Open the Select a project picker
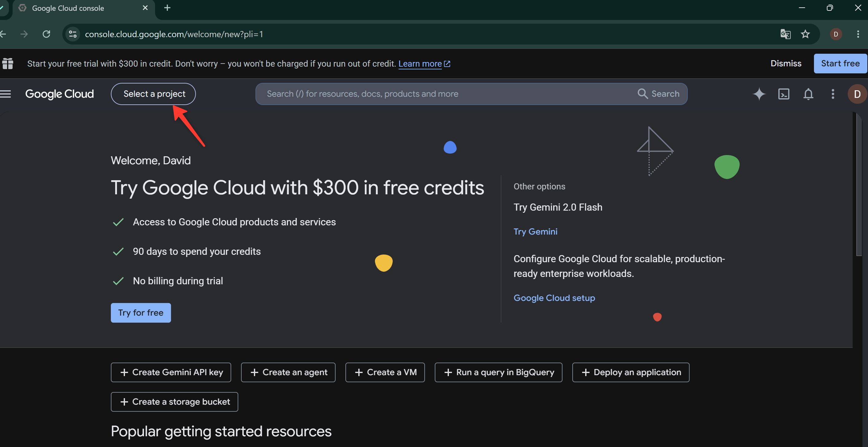 (x=153, y=94)
